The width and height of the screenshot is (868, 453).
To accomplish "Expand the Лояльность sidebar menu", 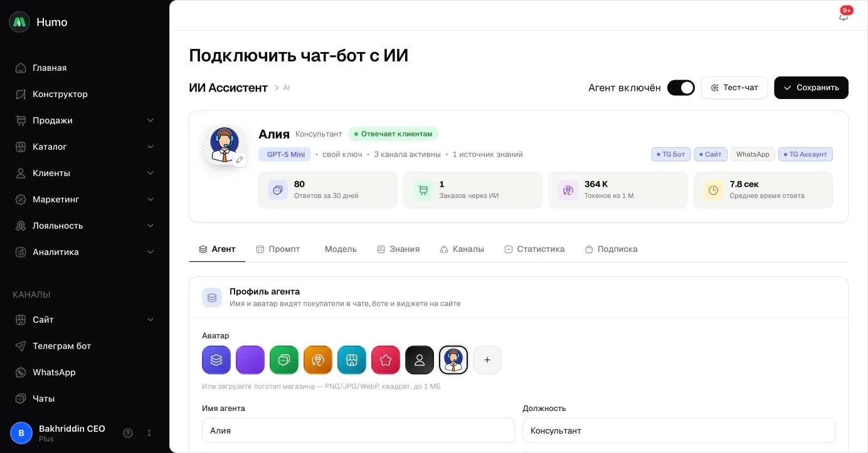I will click(x=85, y=226).
